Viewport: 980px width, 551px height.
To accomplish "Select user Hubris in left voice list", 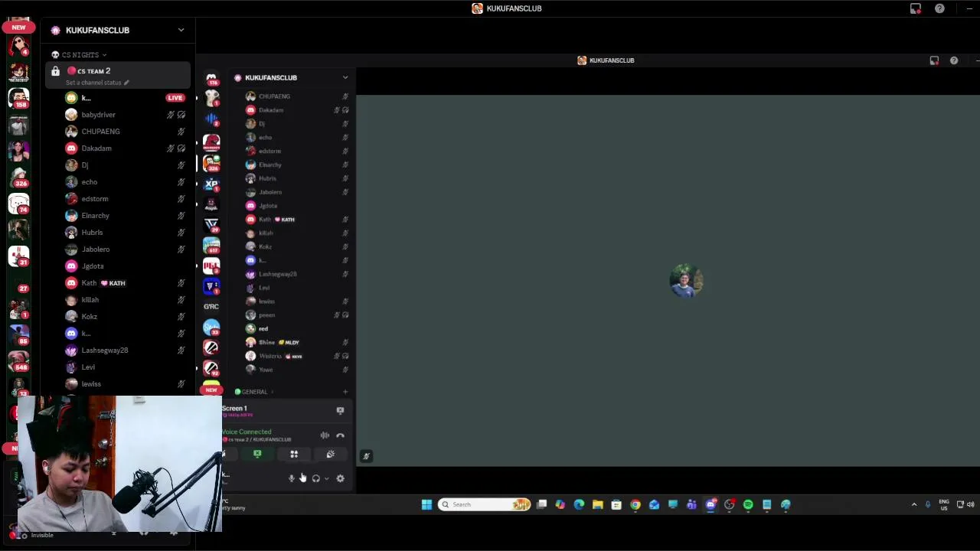I will [92, 233].
